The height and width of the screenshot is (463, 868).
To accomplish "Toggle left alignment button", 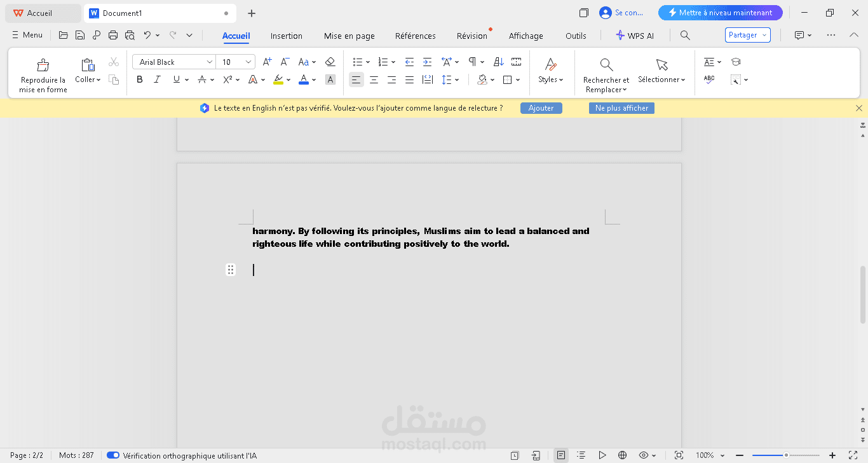I will pyautogui.click(x=356, y=79).
